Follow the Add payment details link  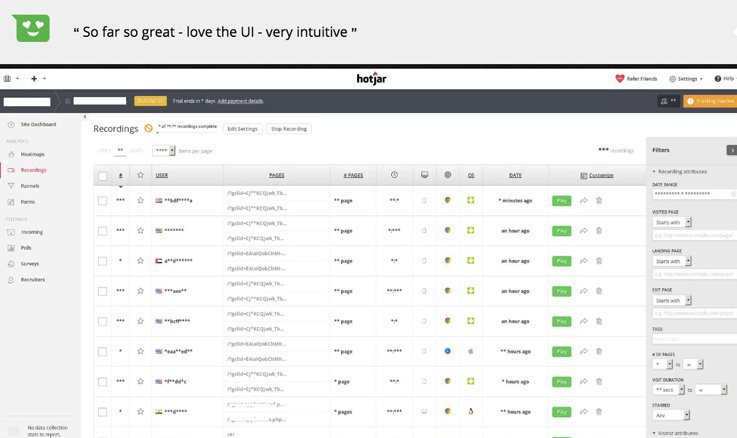(240, 101)
